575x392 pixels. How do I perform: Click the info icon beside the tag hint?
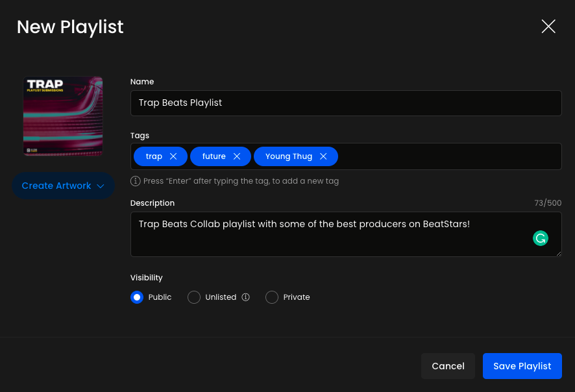tap(136, 181)
